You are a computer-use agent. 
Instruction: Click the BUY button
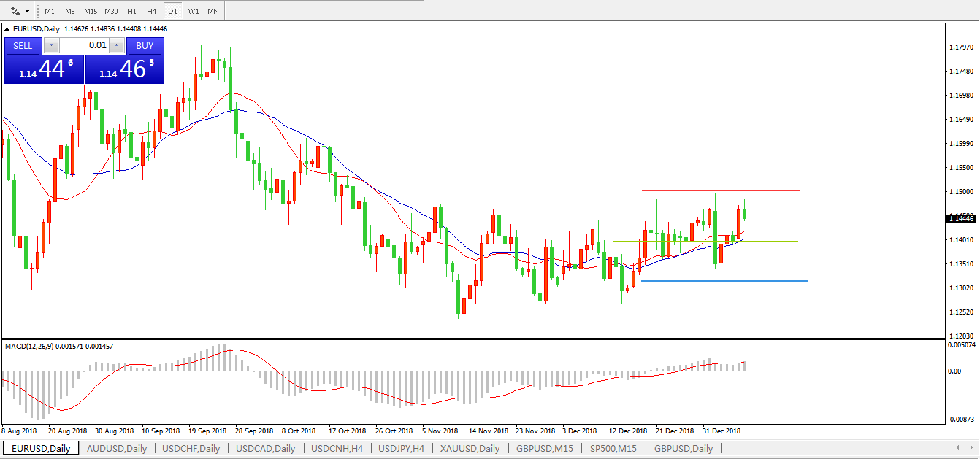pos(145,45)
